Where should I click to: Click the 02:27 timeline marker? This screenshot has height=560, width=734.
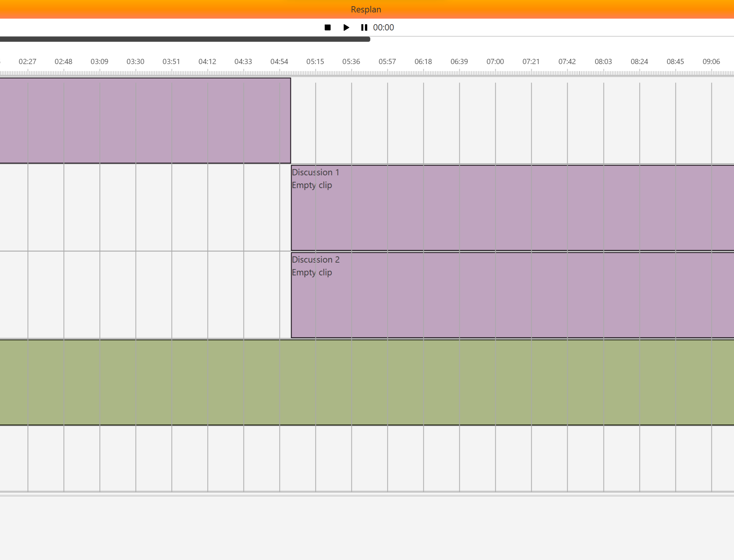(x=27, y=62)
